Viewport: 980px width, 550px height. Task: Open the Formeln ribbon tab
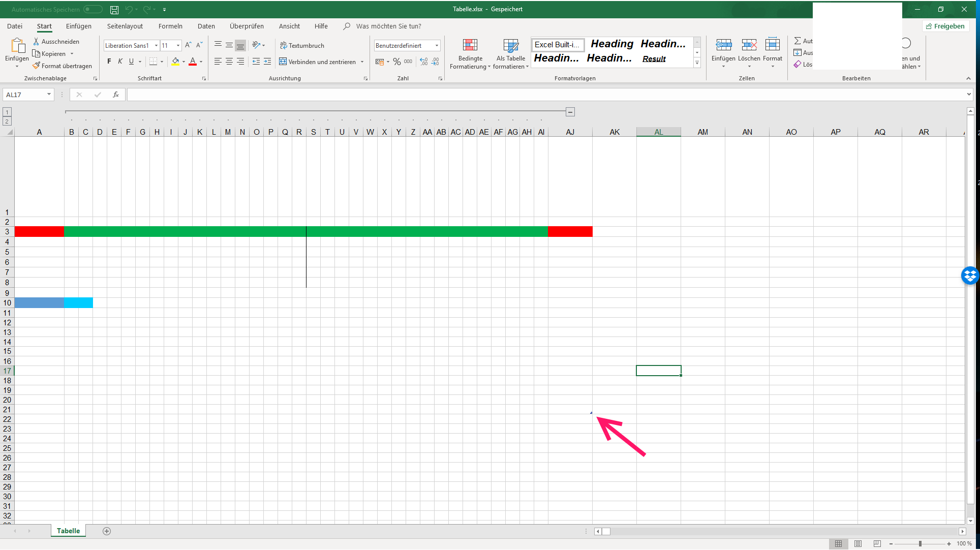click(170, 26)
